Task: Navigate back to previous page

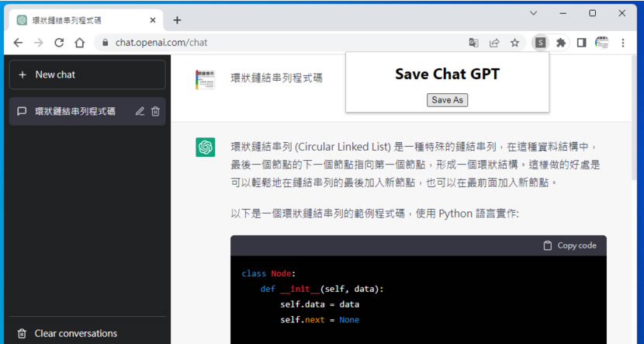Action: (x=18, y=43)
